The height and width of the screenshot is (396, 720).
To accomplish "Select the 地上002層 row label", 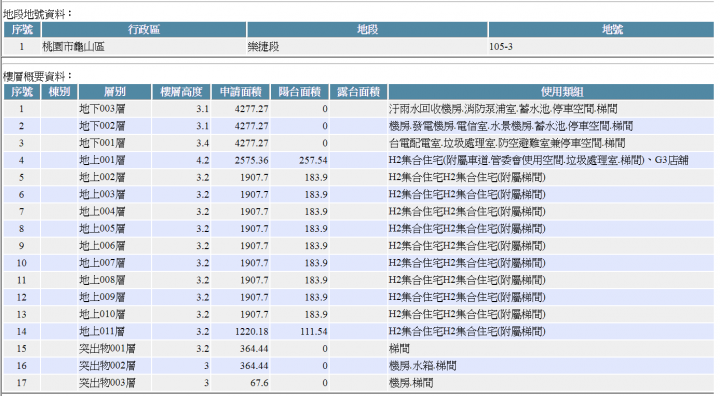I will [x=102, y=177].
